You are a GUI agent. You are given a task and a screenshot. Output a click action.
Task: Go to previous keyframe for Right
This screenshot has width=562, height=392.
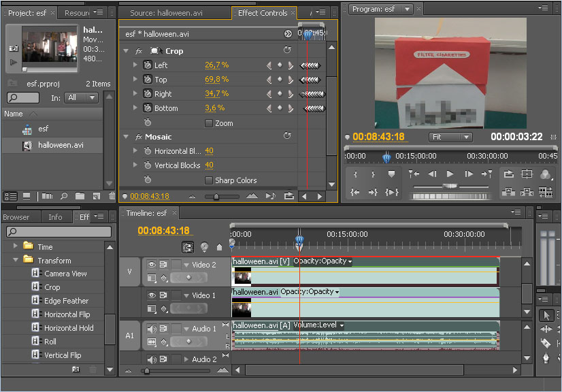click(269, 94)
